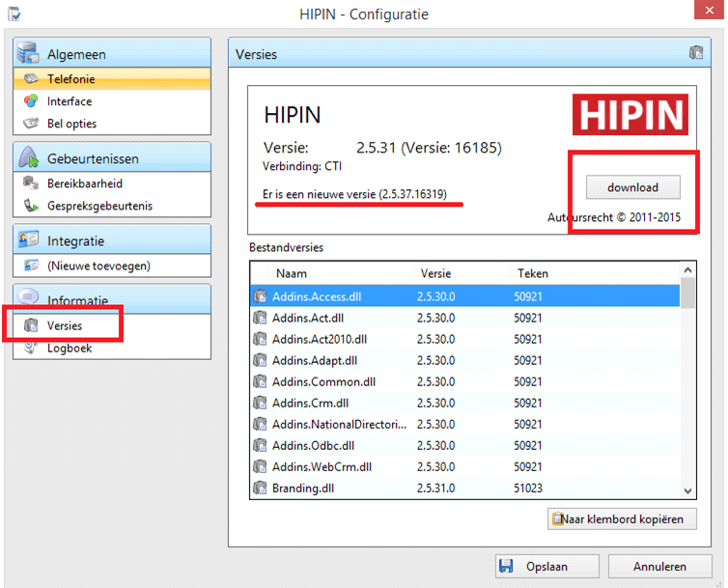Viewport: 728px width, 588px height.
Task: Click the Logboek icon in sidebar
Action: pos(31,348)
